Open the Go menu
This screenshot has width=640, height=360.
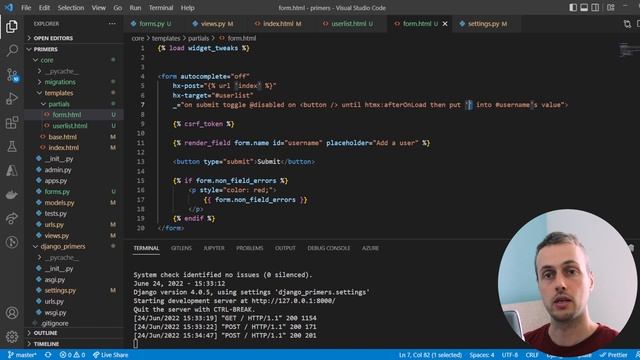point(118,8)
